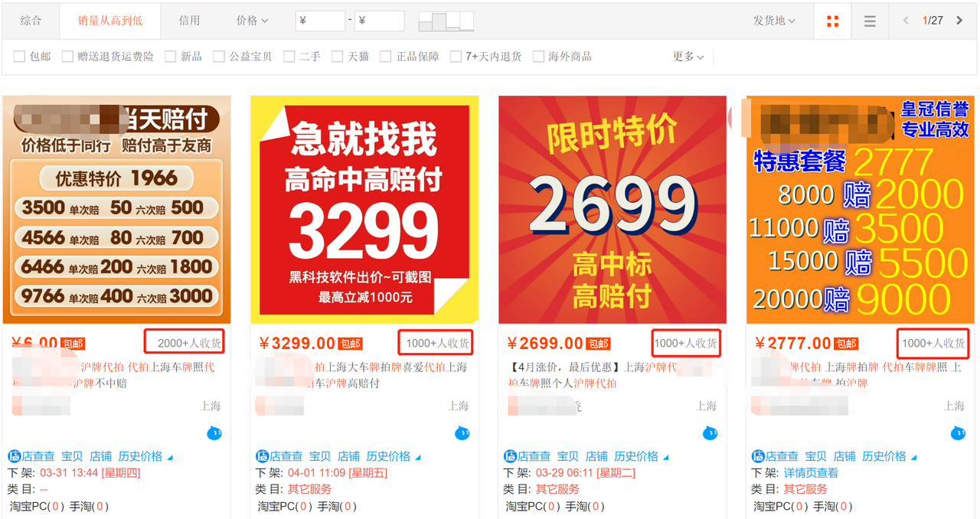The image size is (980, 519).
Task: Switch to the list view icon
Action: [x=870, y=21]
